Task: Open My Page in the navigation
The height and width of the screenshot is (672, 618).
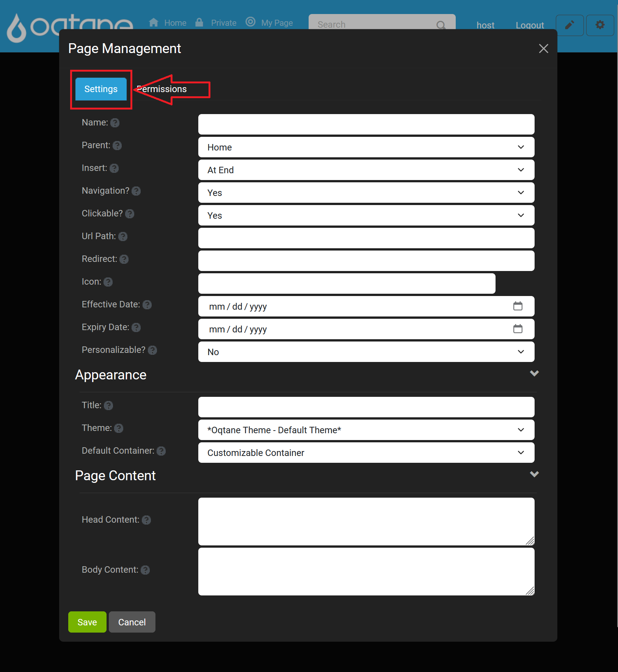Action: pyautogui.click(x=269, y=23)
